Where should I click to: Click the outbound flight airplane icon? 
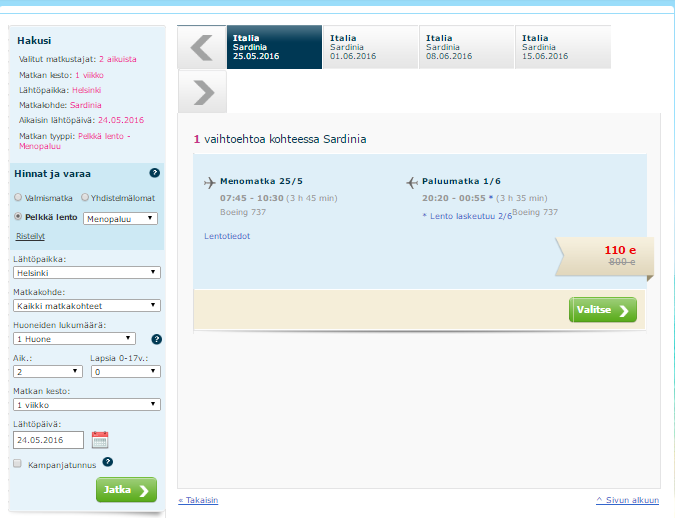(x=209, y=182)
